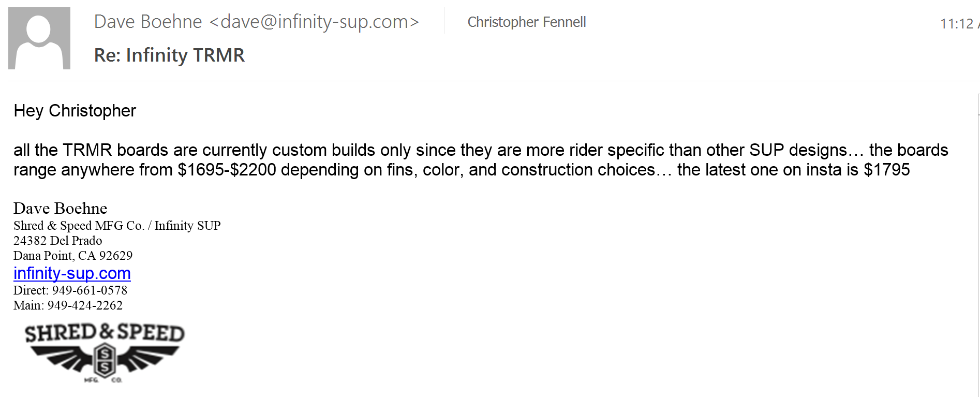The height and width of the screenshot is (397, 980).
Task: Click the Re: Infinity TRMR subject line
Action: coord(169,55)
